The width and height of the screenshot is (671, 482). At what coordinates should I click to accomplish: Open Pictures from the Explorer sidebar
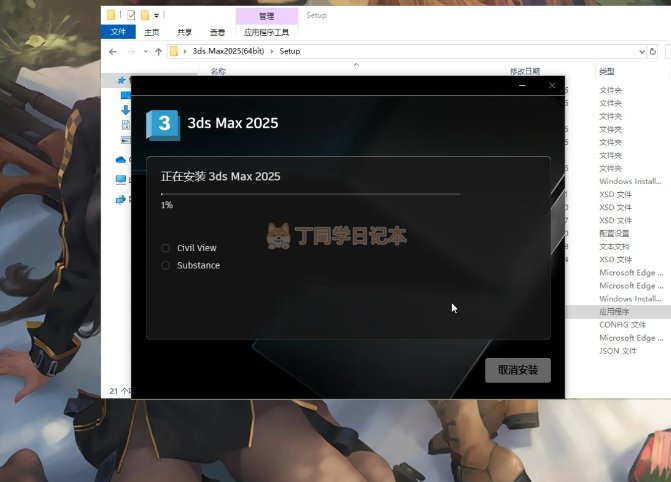click(126, 140)
